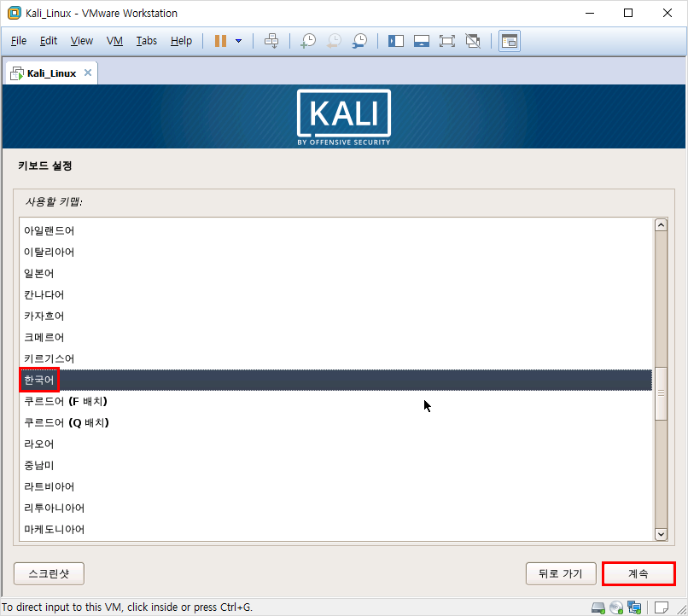Screen dimensions: 688x616
Task: Open the Help menu
Action: pyautogui.click(x=181, y=41)
